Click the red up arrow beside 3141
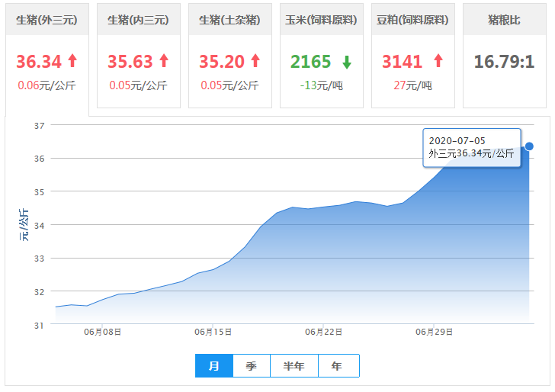Screen dimensions: 555x392 [438, 61]
